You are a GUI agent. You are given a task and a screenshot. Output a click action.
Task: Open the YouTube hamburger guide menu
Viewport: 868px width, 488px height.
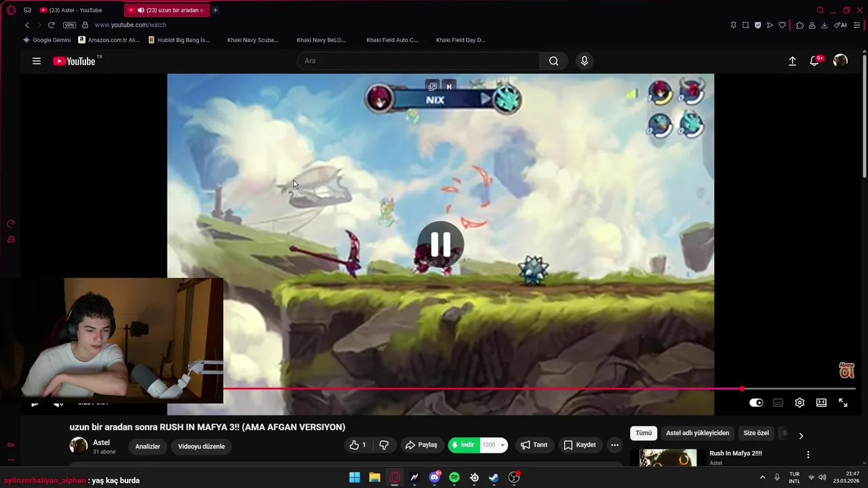pyautogui.click(x=37, y=61)
